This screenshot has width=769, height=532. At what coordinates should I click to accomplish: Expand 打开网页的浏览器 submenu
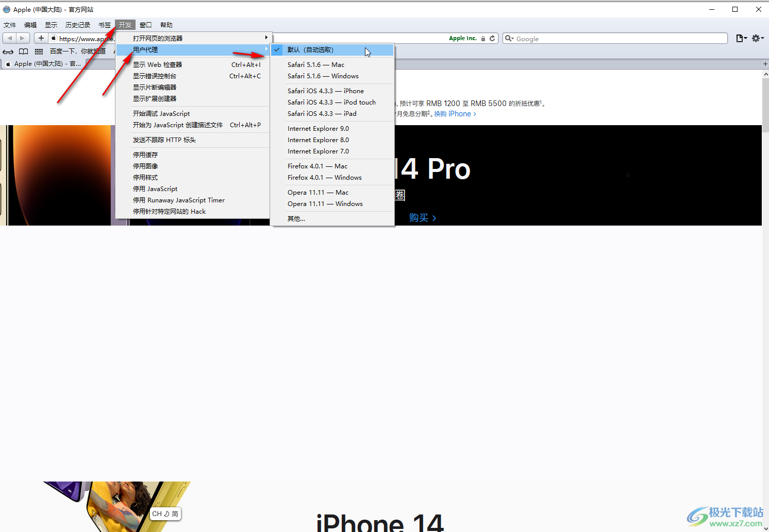click(x=193, y=38)
